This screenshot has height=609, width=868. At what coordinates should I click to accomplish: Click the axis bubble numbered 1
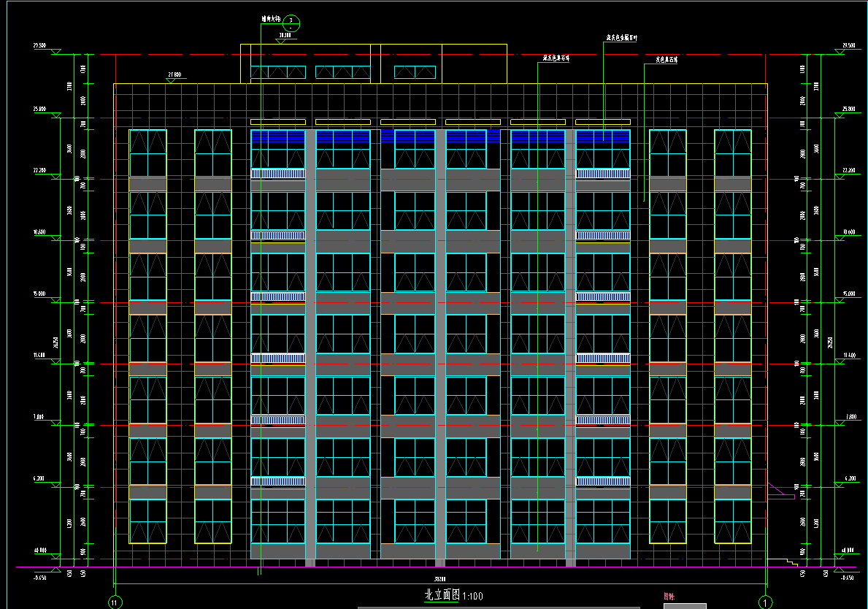tap(765, 602)
